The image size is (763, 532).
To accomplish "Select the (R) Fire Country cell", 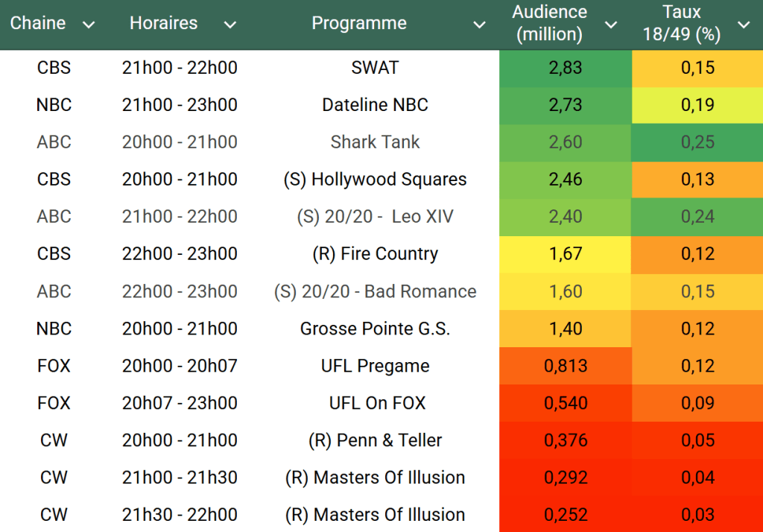I will point(375,254).
